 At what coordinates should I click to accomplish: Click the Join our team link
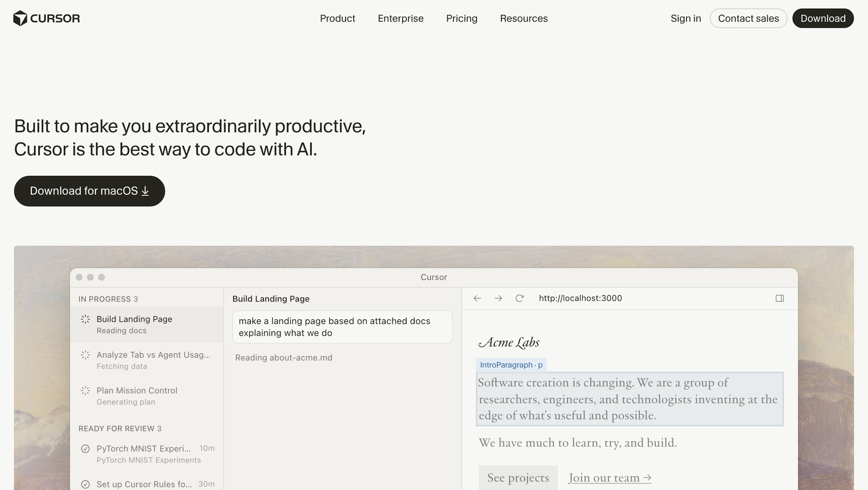pos(610,478)
